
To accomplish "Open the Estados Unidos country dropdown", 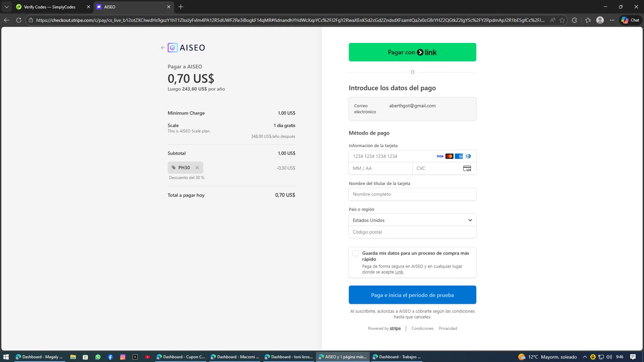I will [412, 220].
